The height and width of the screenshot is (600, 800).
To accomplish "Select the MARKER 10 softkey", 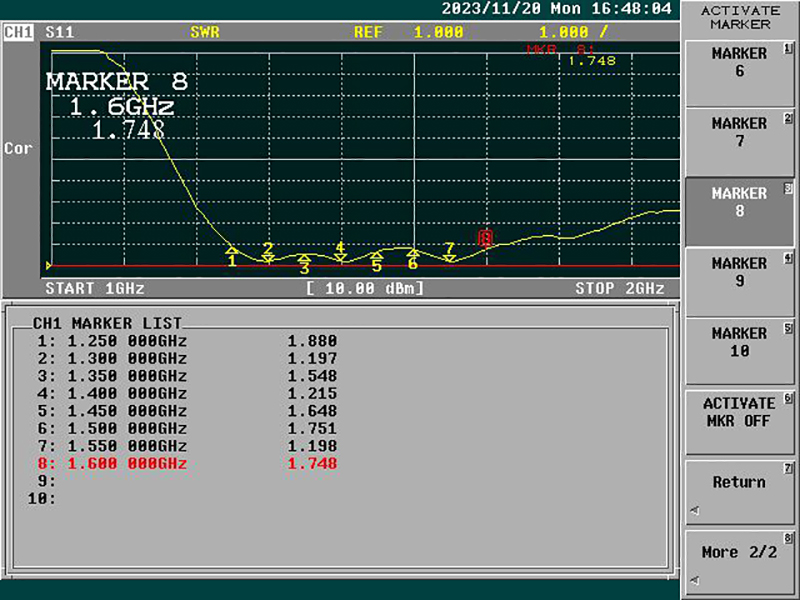I will pyautogui.click(x=739, y=352).
